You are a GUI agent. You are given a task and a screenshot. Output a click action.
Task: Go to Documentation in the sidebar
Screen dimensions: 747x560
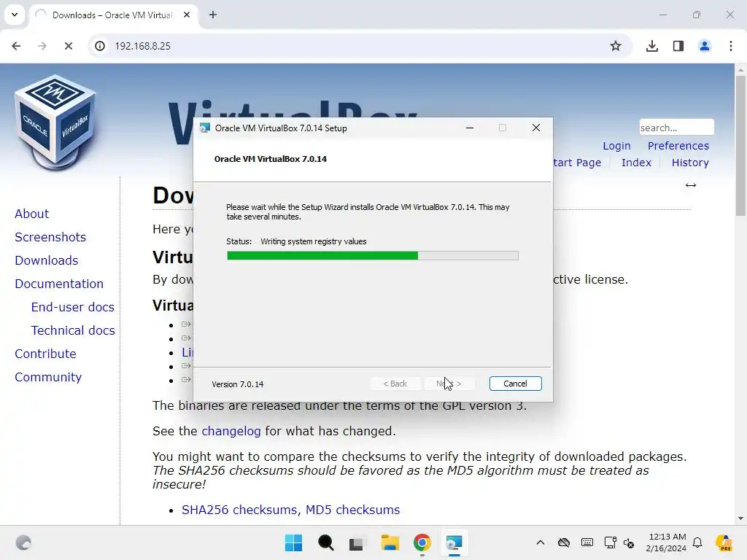tap(59, 284)
